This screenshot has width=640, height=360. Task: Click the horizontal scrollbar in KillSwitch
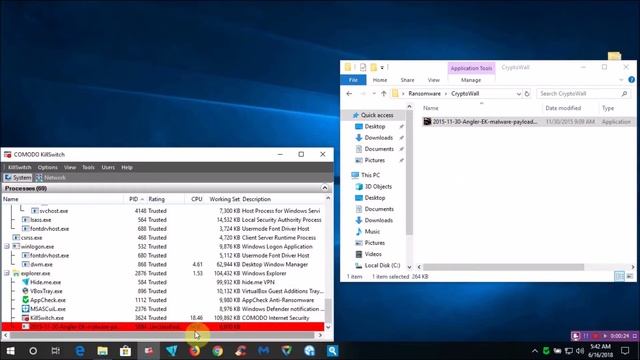(162, 335)
